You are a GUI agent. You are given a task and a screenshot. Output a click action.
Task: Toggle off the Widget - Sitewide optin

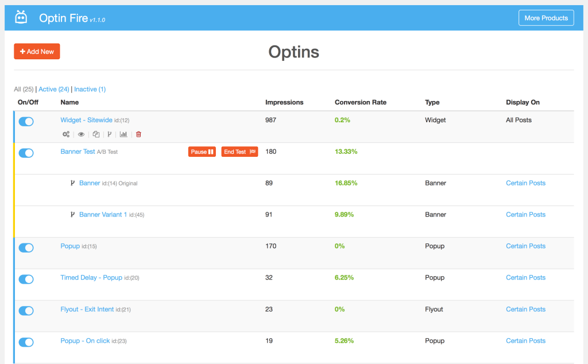point(26,122)
